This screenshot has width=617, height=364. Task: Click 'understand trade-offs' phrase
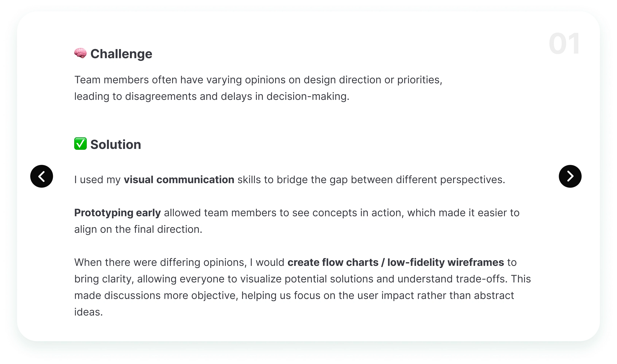click(452, 279)
